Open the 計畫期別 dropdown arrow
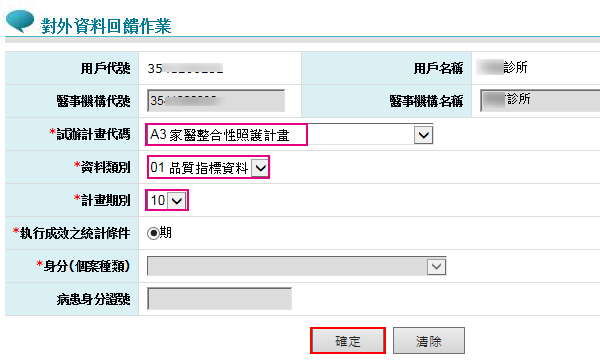This screenshot has height=362, width=600. coord(176,201)
